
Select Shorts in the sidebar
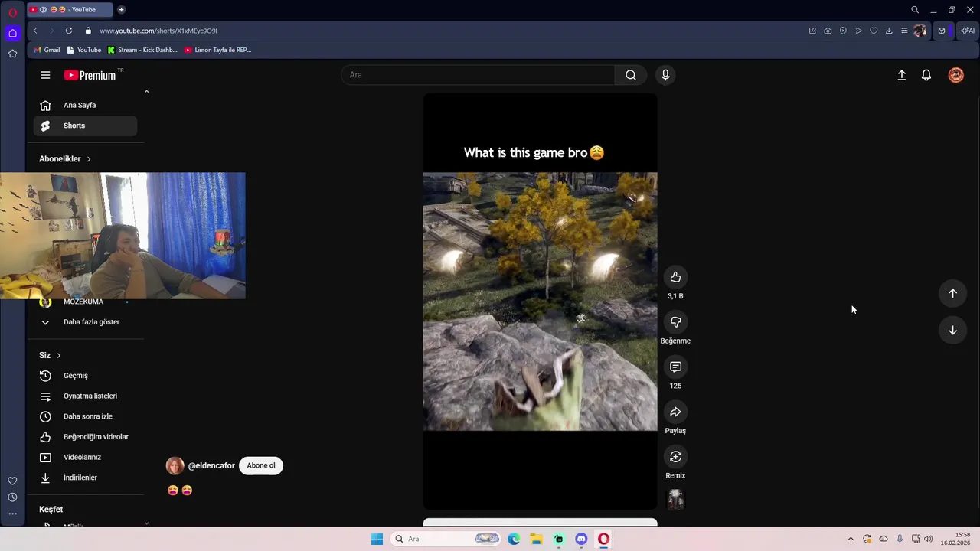[85, 126]
